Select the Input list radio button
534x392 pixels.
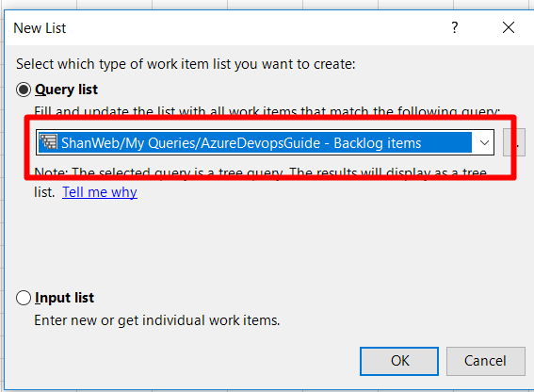coord(24,298)
